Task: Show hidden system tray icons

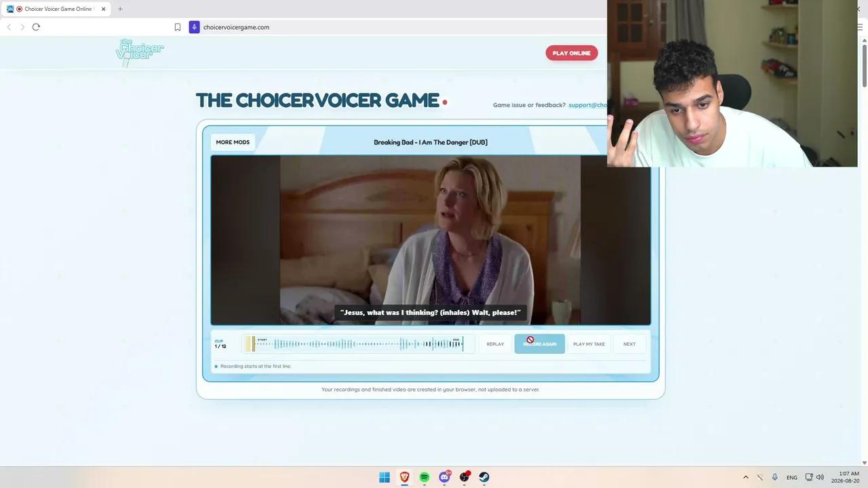Action: click(746, 477)
